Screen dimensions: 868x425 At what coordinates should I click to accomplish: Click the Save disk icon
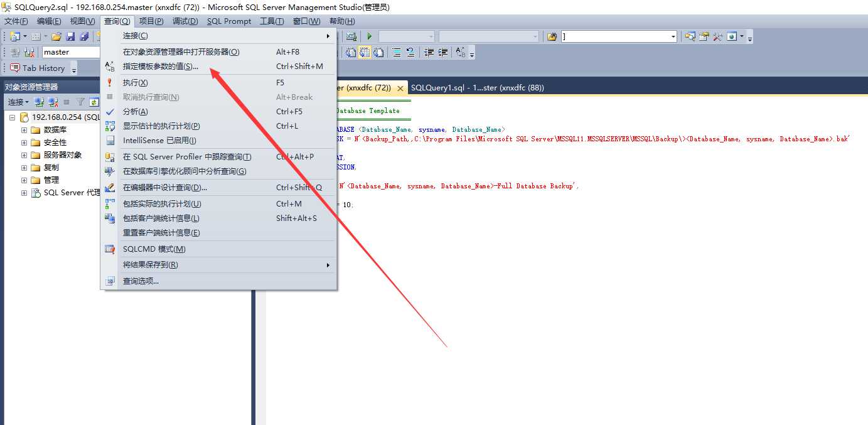click(70, 36)
